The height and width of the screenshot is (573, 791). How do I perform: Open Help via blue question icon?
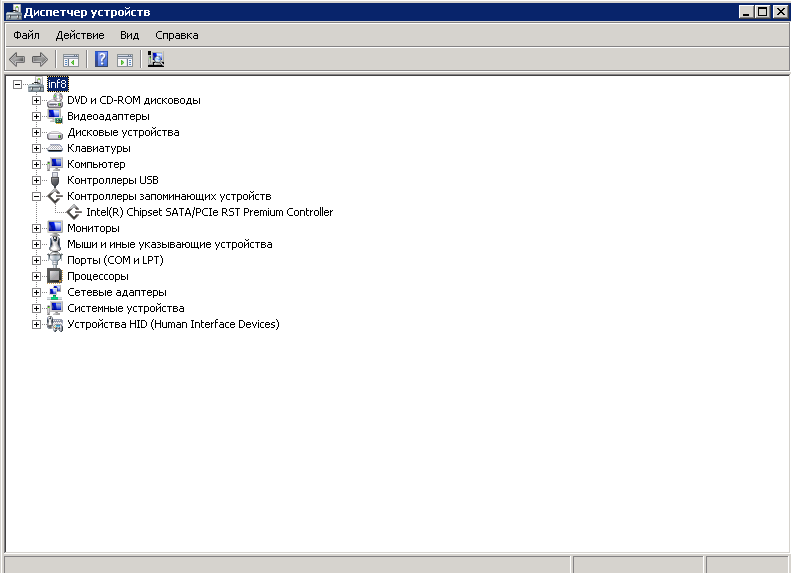click(101, 60)
